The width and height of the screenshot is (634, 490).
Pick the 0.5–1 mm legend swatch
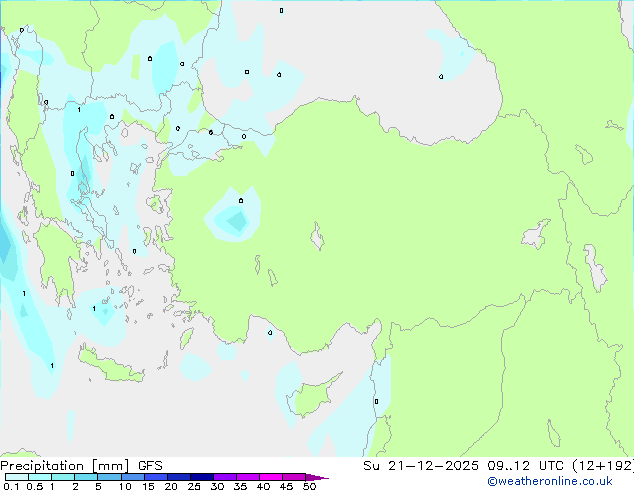(40, 477)
